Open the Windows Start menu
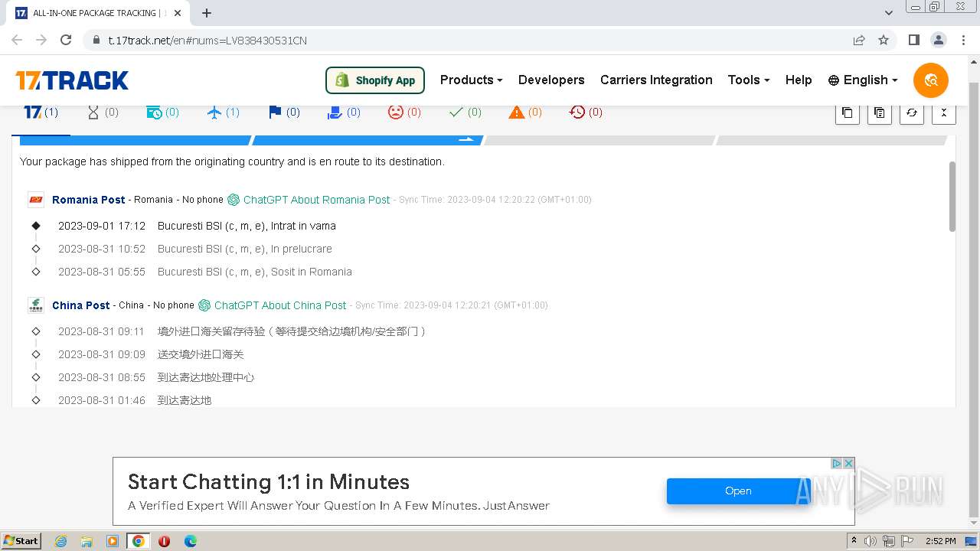980x551 pixels. (21, 541)
